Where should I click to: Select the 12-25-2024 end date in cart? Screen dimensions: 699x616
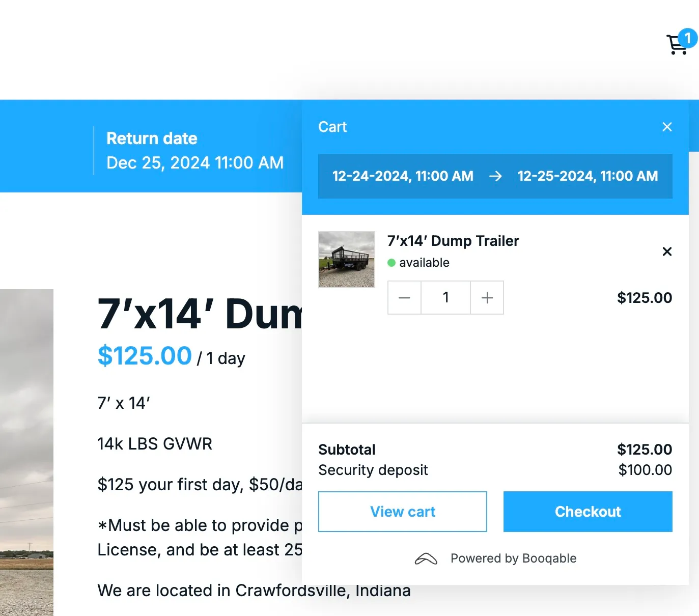pos(588,176)
